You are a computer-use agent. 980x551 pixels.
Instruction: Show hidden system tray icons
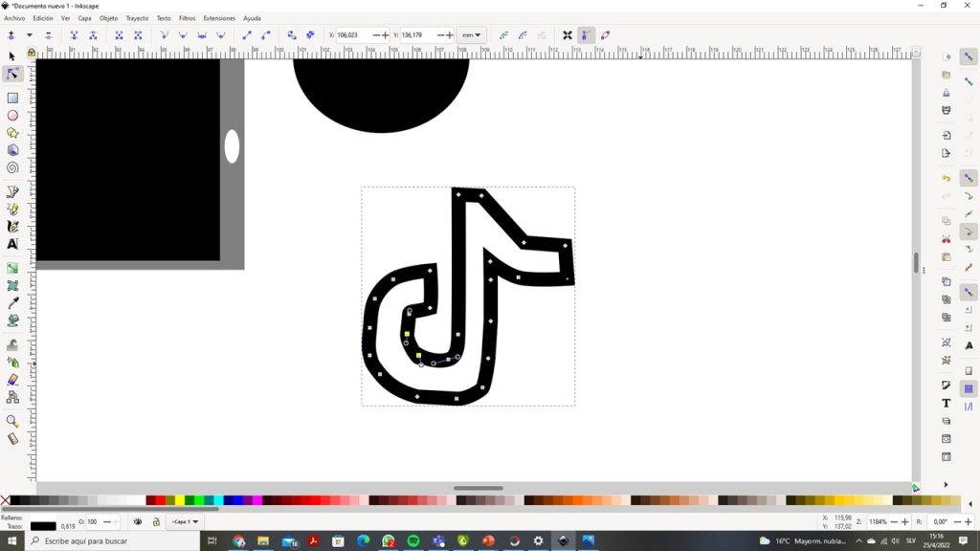(x=858, y=541)
